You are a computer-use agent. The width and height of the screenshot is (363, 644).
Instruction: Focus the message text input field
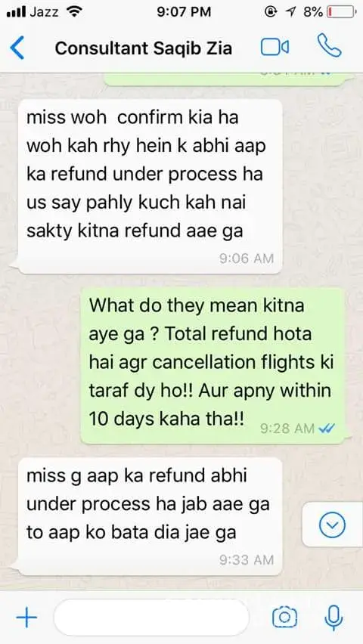(151, 618)
